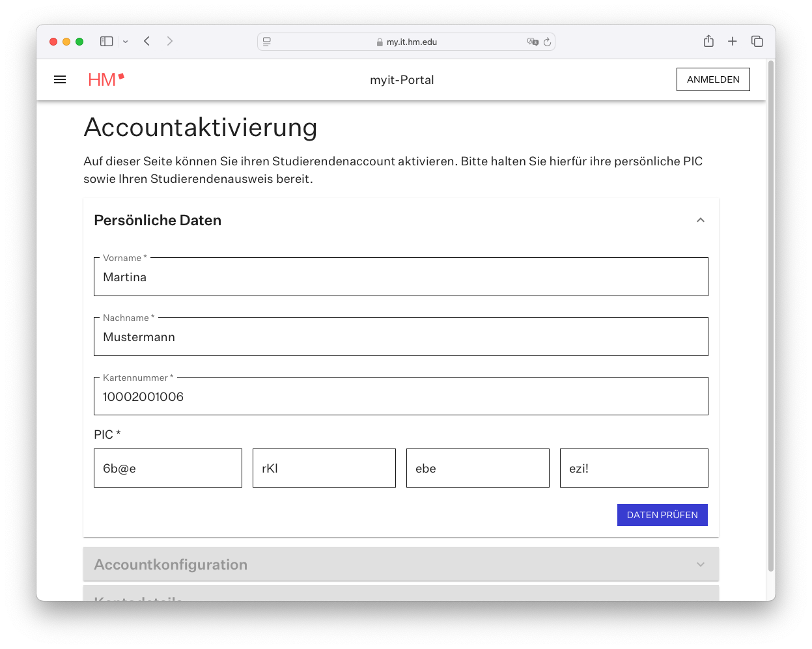Collapse the Persönliche Daten section

click(700, 220)
